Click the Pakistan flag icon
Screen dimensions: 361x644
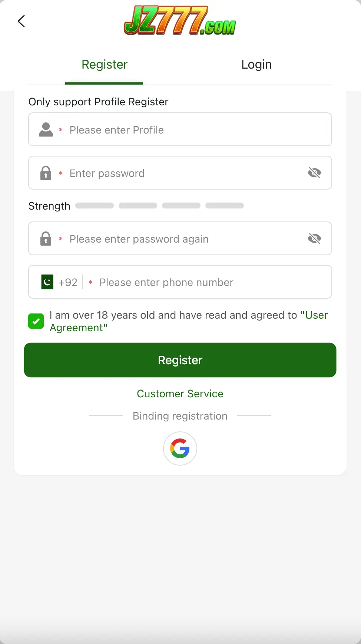click(x=47, y=282)
